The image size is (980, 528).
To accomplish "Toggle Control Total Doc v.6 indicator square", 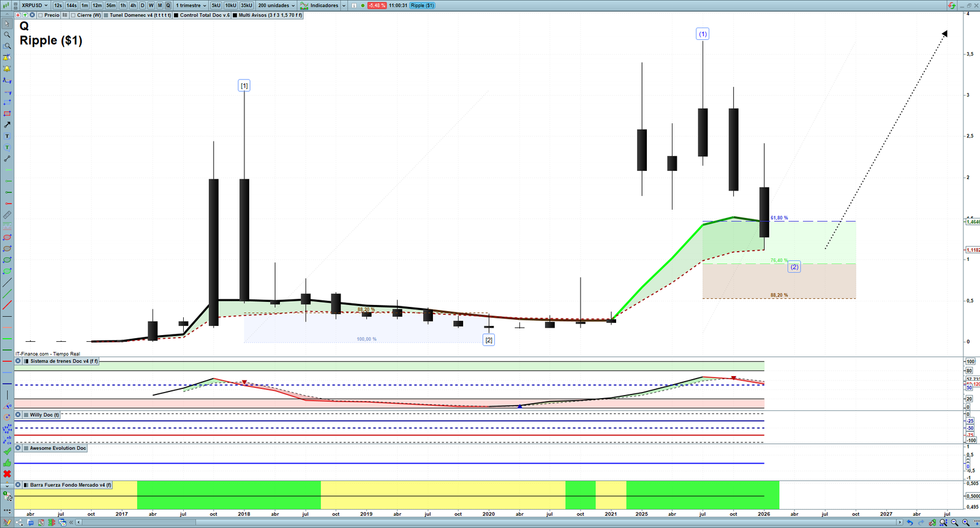I will point(176,15).
